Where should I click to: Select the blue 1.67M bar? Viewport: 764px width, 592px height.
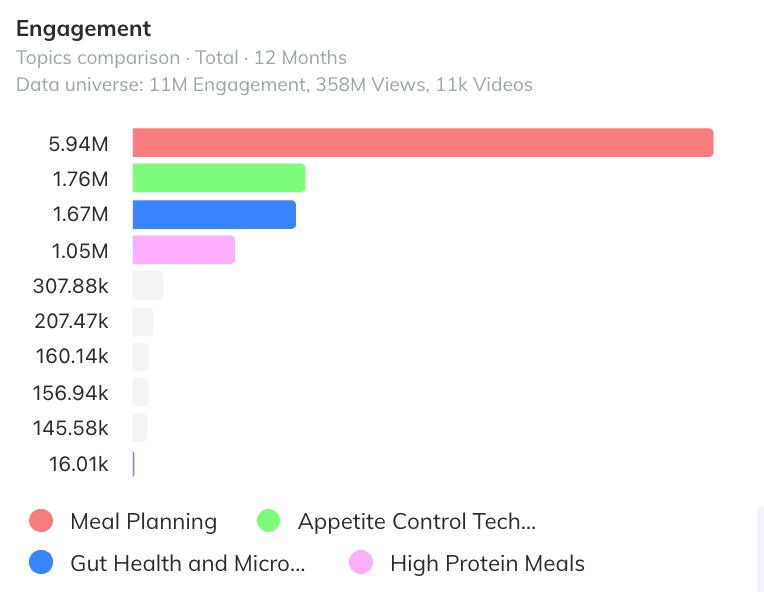[214, 214]
